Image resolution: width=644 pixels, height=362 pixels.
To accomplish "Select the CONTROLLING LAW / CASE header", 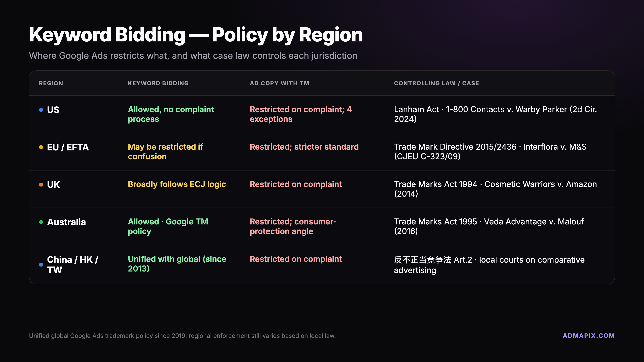I will 437,83.
